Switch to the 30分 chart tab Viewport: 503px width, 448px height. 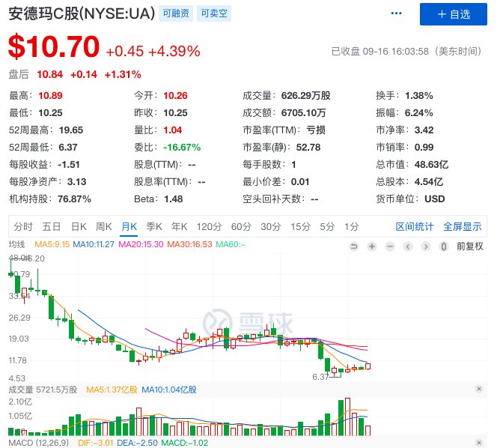click(271, 227)
